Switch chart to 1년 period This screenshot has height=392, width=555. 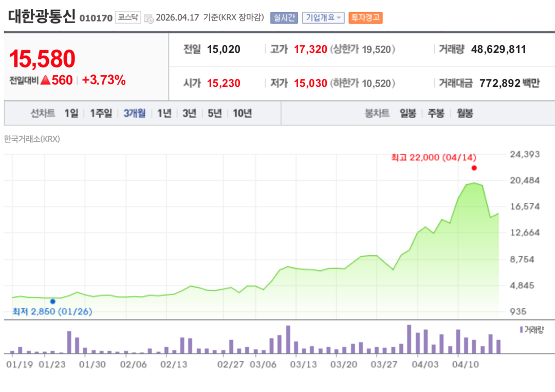click(x=164, y=114)
